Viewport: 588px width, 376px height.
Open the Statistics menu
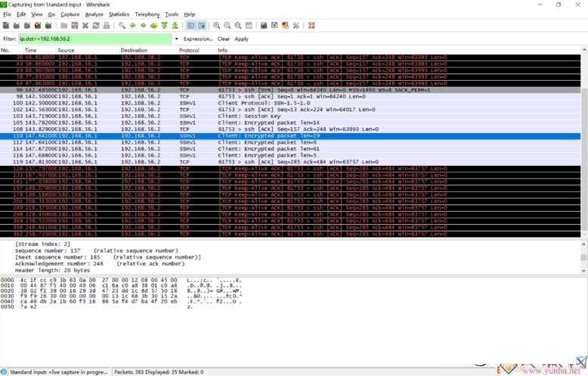tap(119, 14)
